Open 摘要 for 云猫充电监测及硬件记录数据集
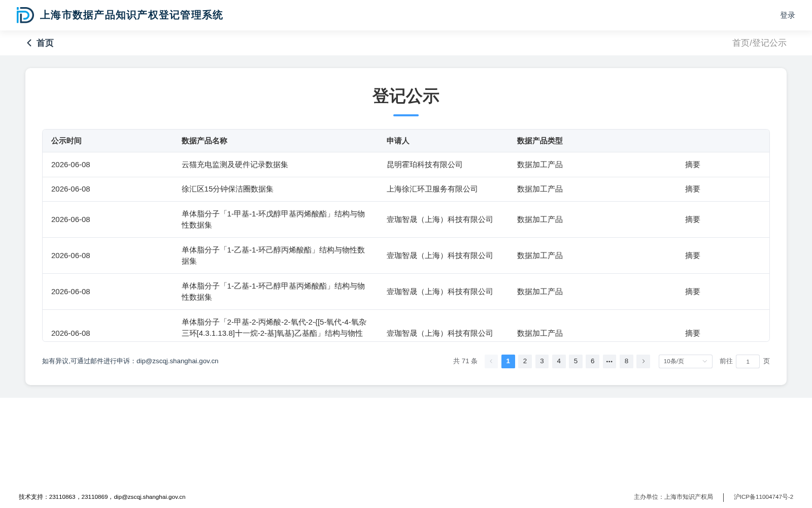Screen dimensions: 812x508 (692, 165)
